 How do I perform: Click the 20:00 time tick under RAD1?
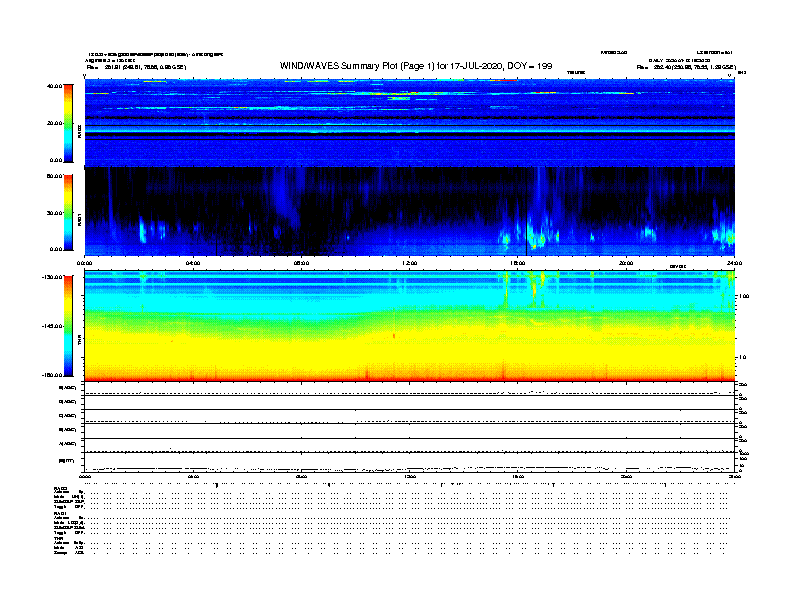point(626,263)
